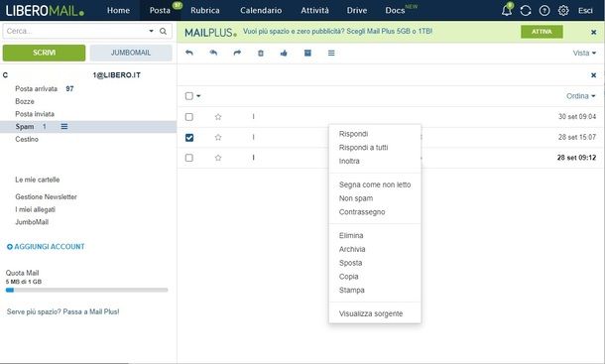Viewport: 605px width, 364px height.
Task: Open the Posta tab
Action: pos(160,11)
